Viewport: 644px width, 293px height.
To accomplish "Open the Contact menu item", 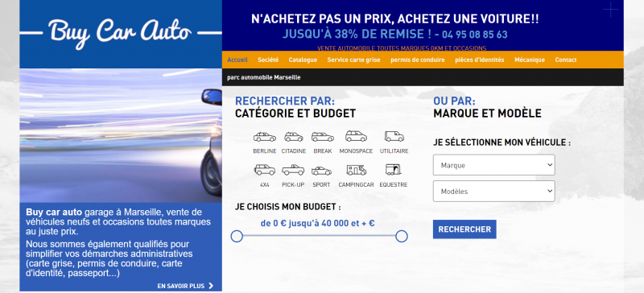I will click(566, 60).
